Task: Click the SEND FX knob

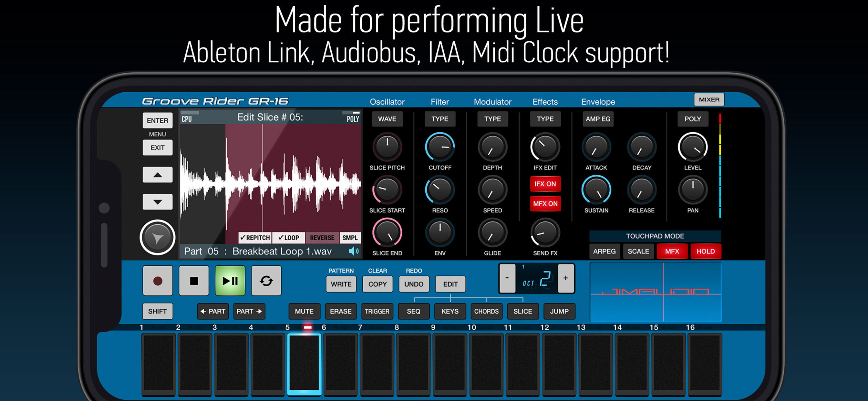Action: click(x=545, y=232)
